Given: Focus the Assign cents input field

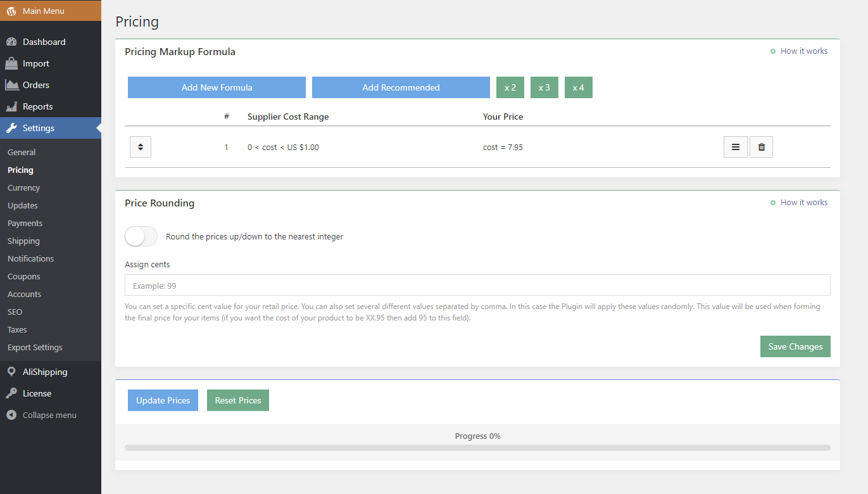Looking at the screenshot, I should 477,285.
